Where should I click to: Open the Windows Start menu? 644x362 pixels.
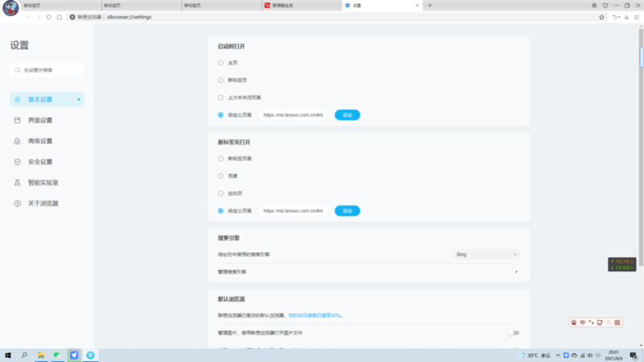click(8, 355)
